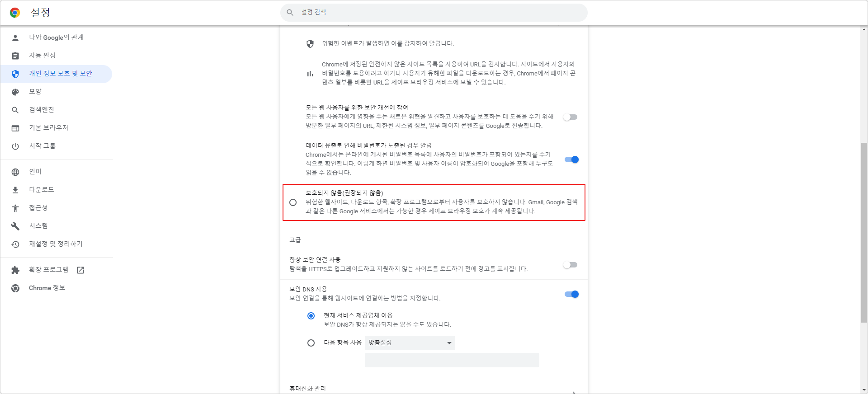The height and width of the screenshot is (394, 868).
Task: Click the custom DNS provider text field
Action: (452, 360)
